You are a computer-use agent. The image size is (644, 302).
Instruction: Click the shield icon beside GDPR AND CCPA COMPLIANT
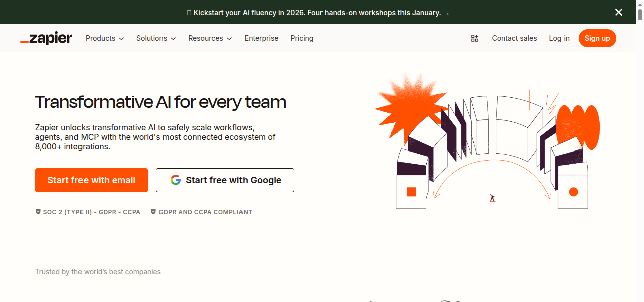(x=153, y=212)
